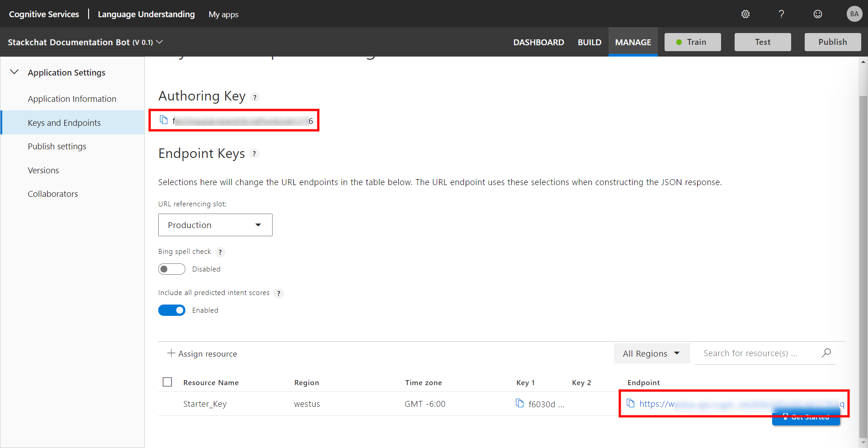This screenshot has width=868, height=448.
Task: Collapse the Application Settings section
Action: coord(14,72)
